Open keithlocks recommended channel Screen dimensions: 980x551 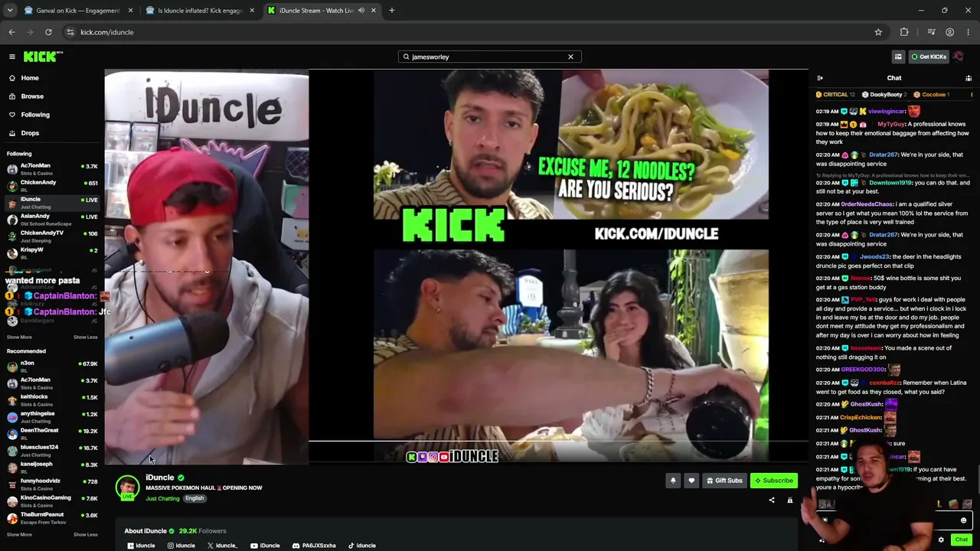coord(52,399)
